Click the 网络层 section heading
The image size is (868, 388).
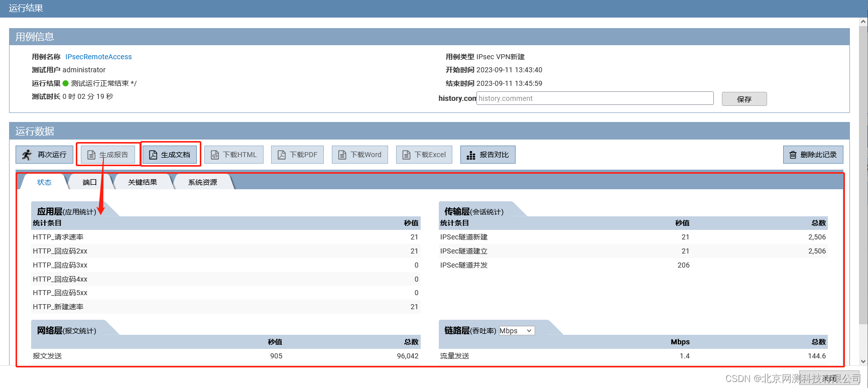[x=67, y=330]
